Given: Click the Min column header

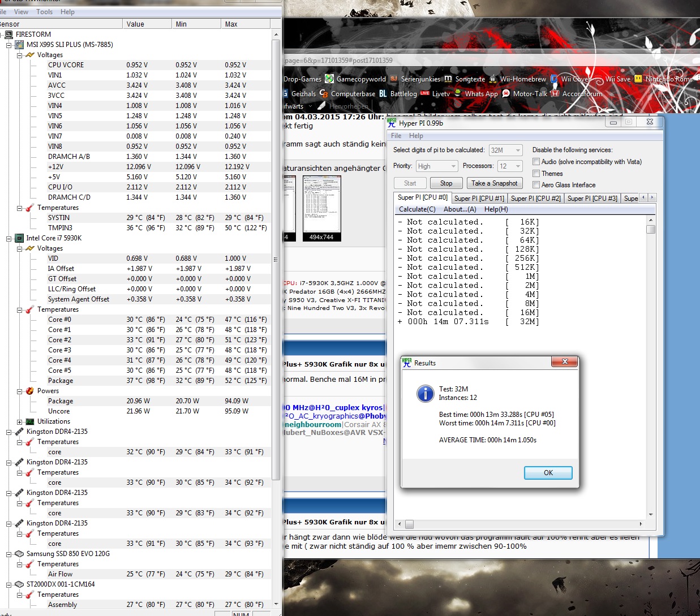Looking at the screenshot, I should 196,24.
